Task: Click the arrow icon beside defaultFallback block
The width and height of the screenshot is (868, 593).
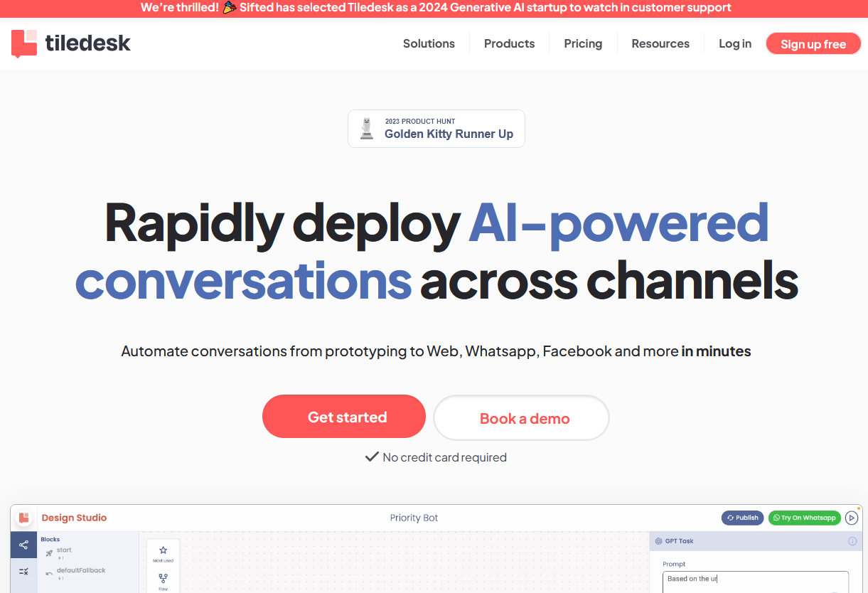Action: click(x=50, y=573)
